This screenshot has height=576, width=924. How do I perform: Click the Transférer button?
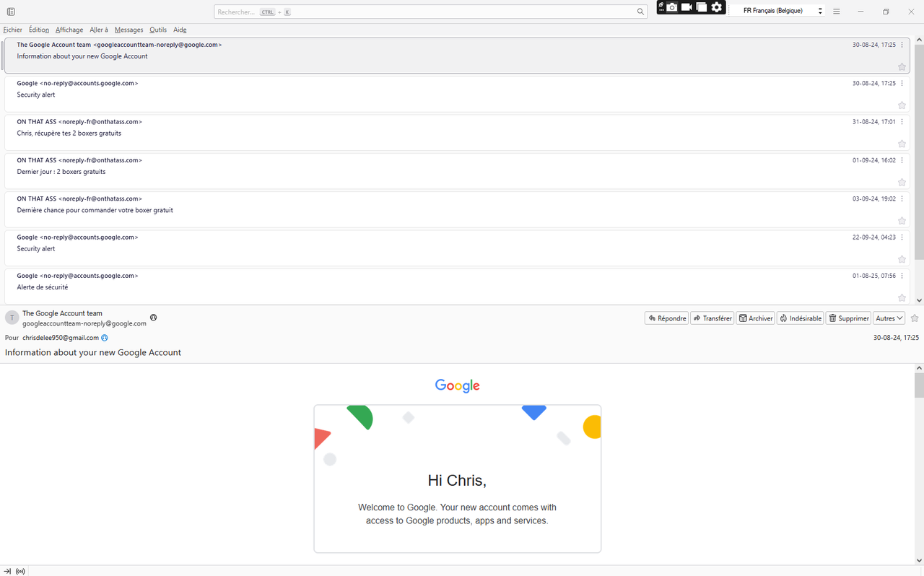coord(712,318)
